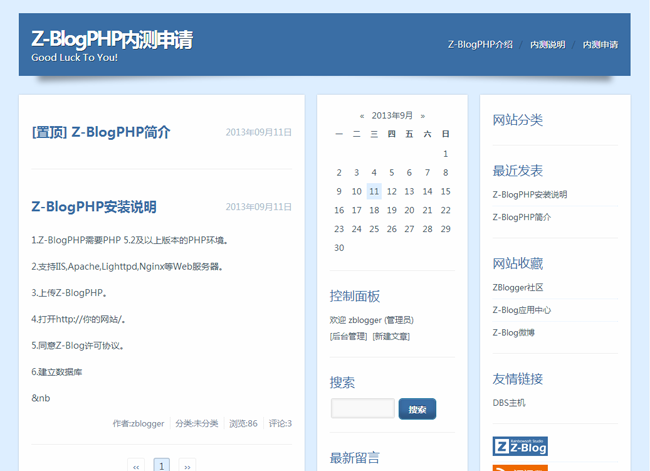Click the 友情链接 sidebar heading
The width and height of the screenshot is (650, 471).
[x=518, y=379]
